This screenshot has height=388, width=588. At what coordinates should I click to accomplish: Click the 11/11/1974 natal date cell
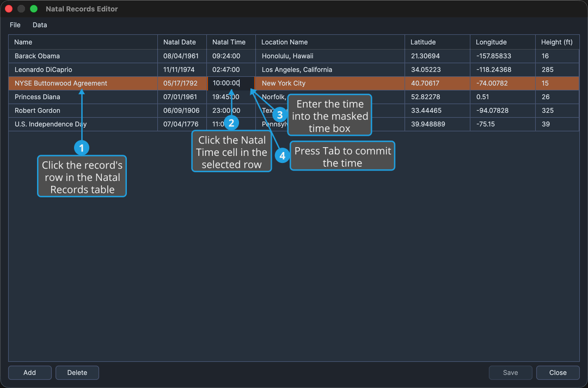182,69
